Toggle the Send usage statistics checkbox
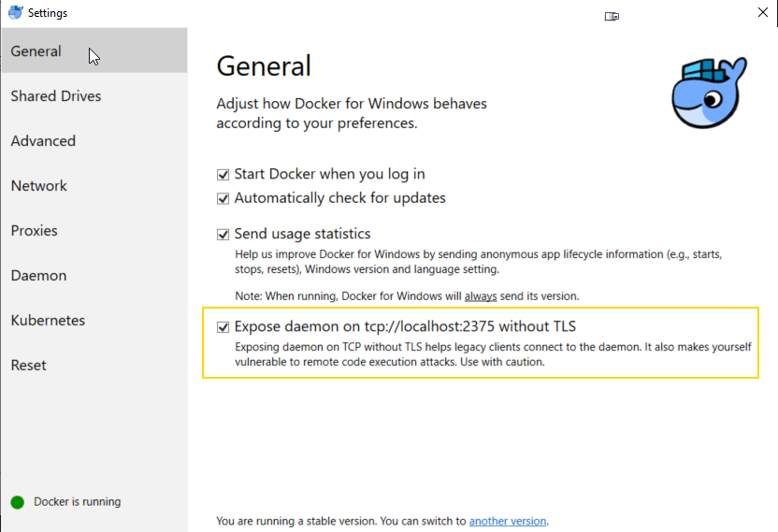Screen dimensions: 778x532 click(x=223, y=234)
